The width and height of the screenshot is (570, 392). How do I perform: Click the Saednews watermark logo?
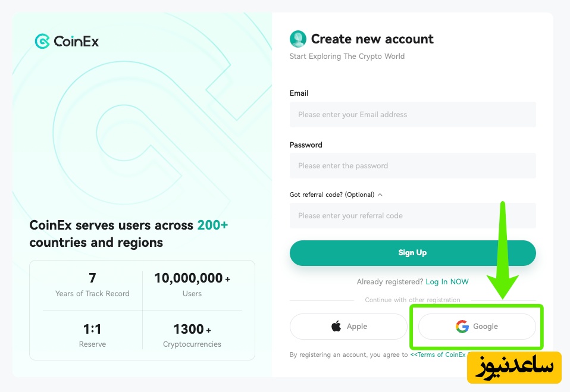514,367
